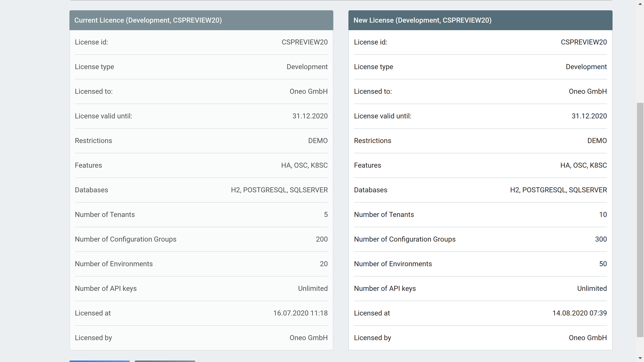
Task: Click Number of Tenants value 10 in New License
Action: 603,214
